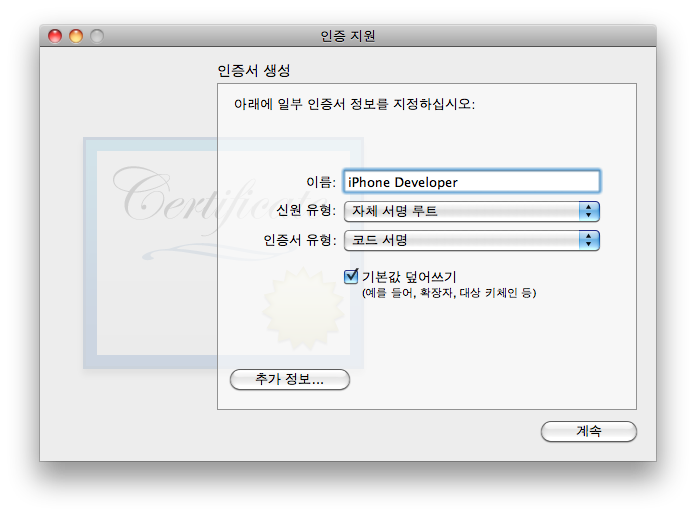
Task: Toggle the 기본값 덮어쓰기 checkbox
Action: pos(351,276)
